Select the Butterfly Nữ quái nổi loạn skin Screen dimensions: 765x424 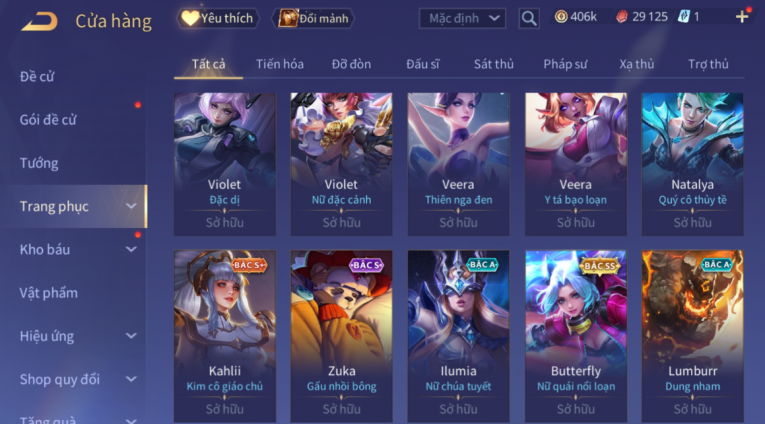pyautogui.click(x=576, y=336)
